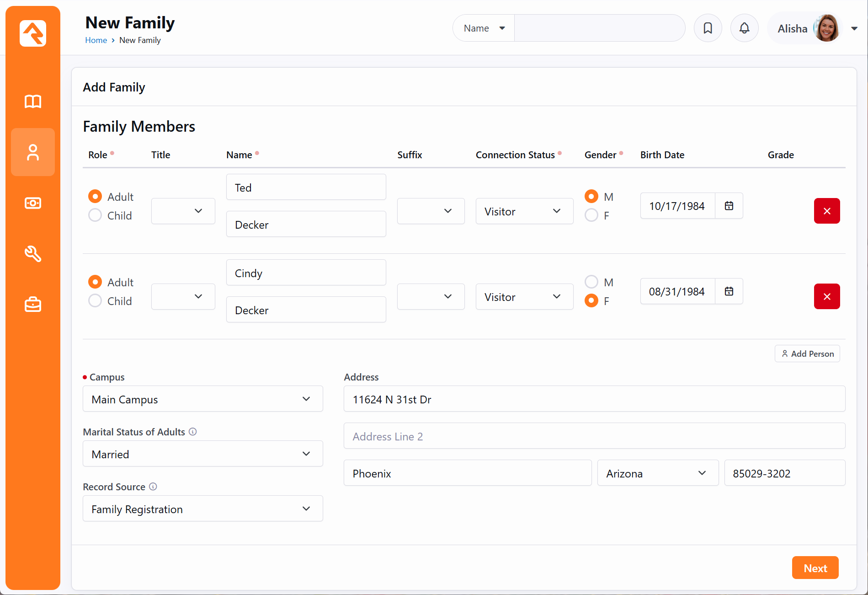Expand the Campus dropdown

pos(202,399)
